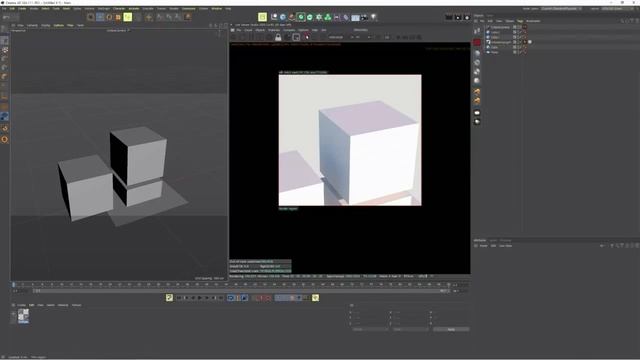Open Render Settings icon
The width and height of the screenshot is (640, 360).
click(x=467, y=18)
